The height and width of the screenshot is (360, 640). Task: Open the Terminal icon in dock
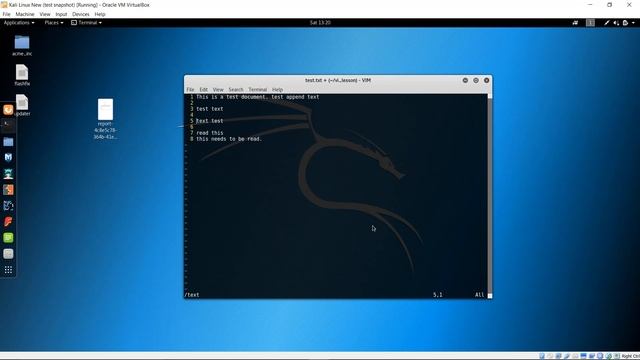tap(8, 126)
